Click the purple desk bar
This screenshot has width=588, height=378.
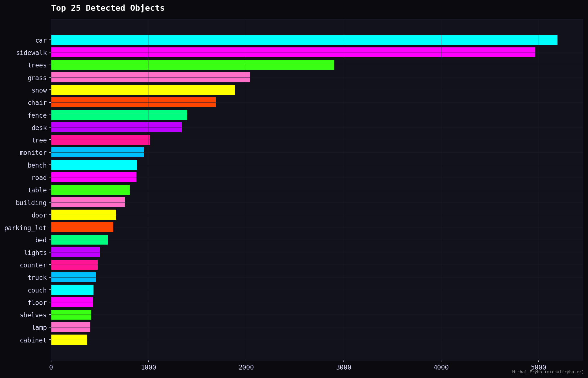[x=116, y=127]
